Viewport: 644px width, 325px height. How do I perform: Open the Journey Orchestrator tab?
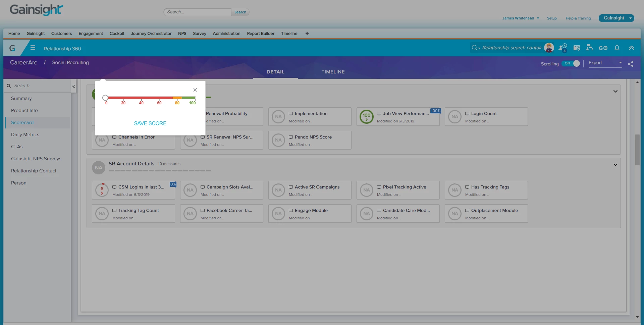pos(151,34)
